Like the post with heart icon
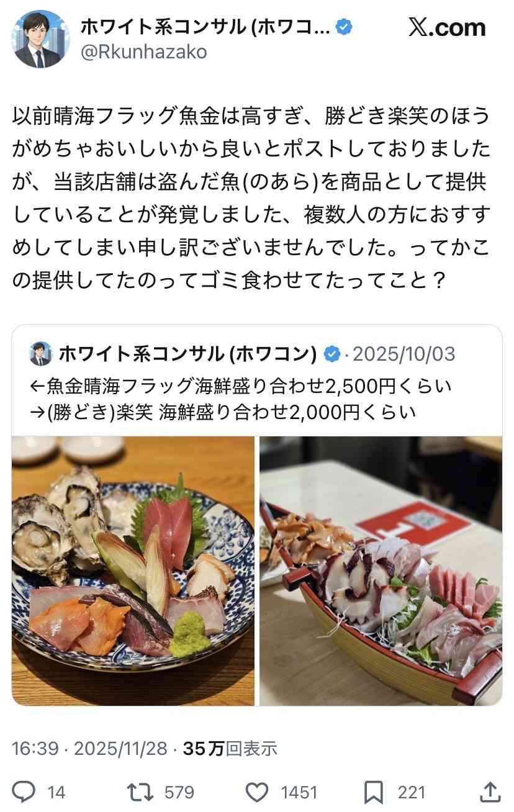The width and height of the screenshot is (514, 812). [256, 792]
